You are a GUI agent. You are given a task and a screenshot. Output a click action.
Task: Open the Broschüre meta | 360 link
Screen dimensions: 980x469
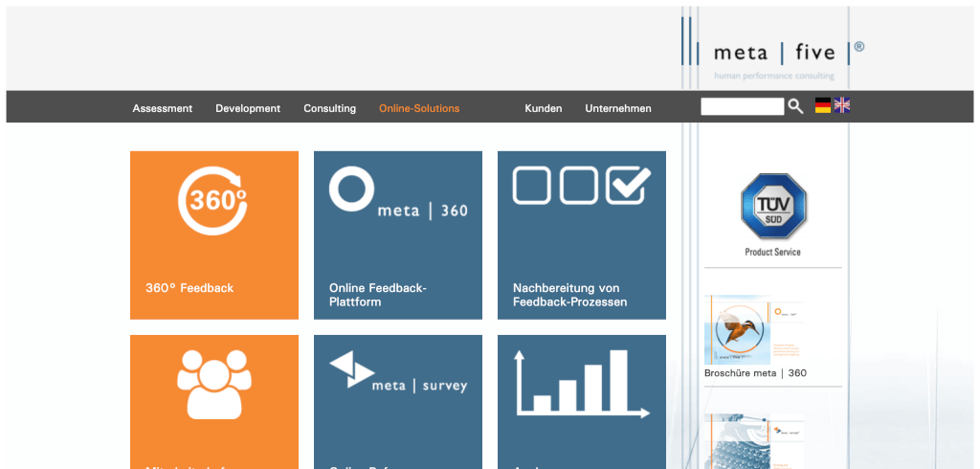pos(755,373)
